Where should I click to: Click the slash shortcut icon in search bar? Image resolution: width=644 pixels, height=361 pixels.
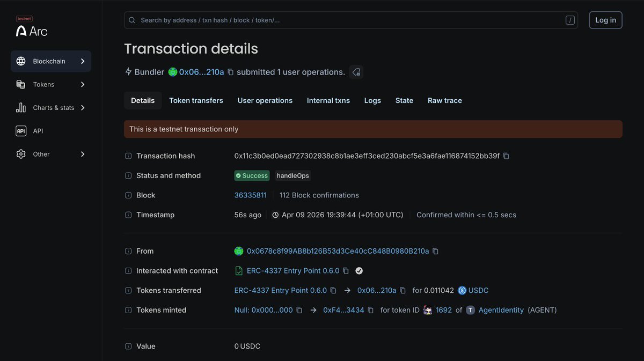coord(570,20)
